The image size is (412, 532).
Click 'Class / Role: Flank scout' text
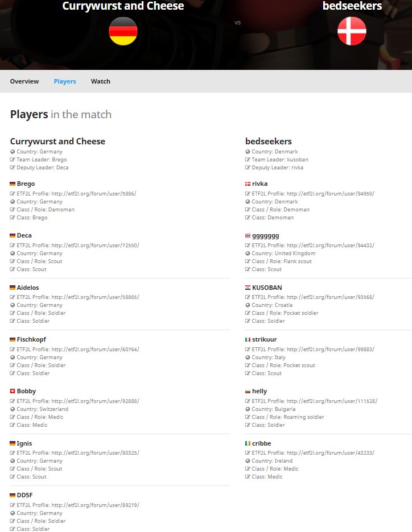[x=282, y=261]
